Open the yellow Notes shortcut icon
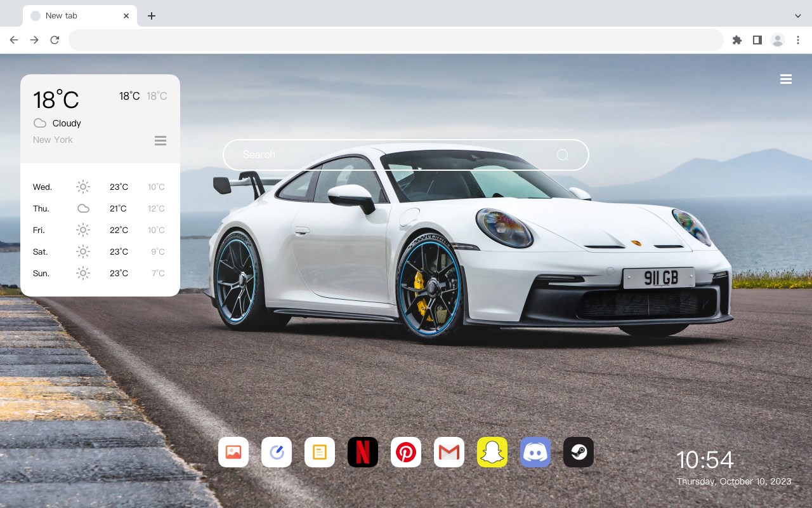Screen dimensions: 812x508 click(x=320, y=452)
